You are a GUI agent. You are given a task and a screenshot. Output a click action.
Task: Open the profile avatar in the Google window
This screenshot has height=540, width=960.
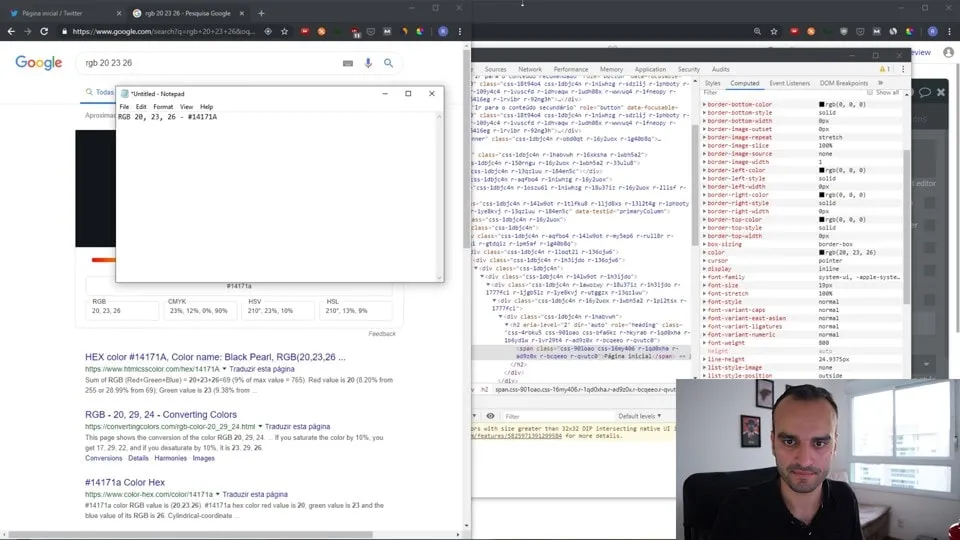point(443,31)
